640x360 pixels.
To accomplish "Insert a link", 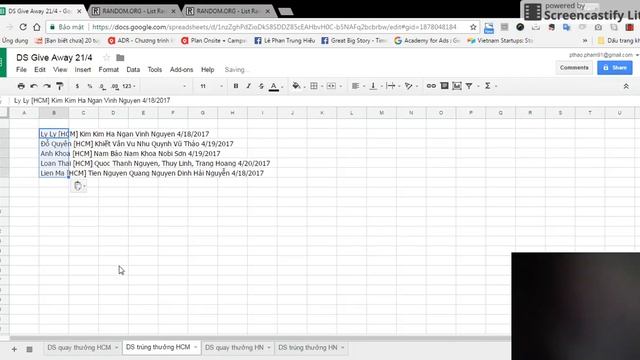I will click(x=431, y=86).
